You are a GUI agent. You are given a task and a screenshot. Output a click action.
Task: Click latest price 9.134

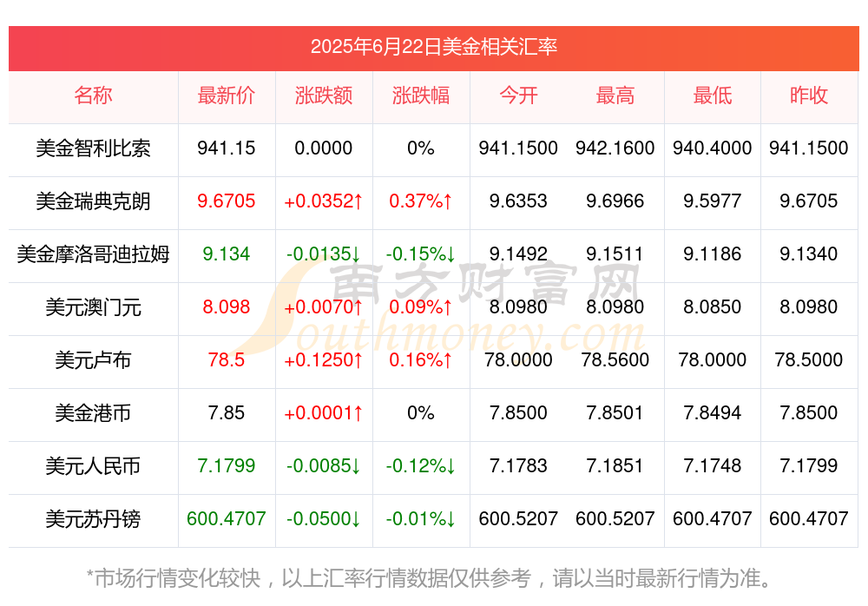coord(226,254)
